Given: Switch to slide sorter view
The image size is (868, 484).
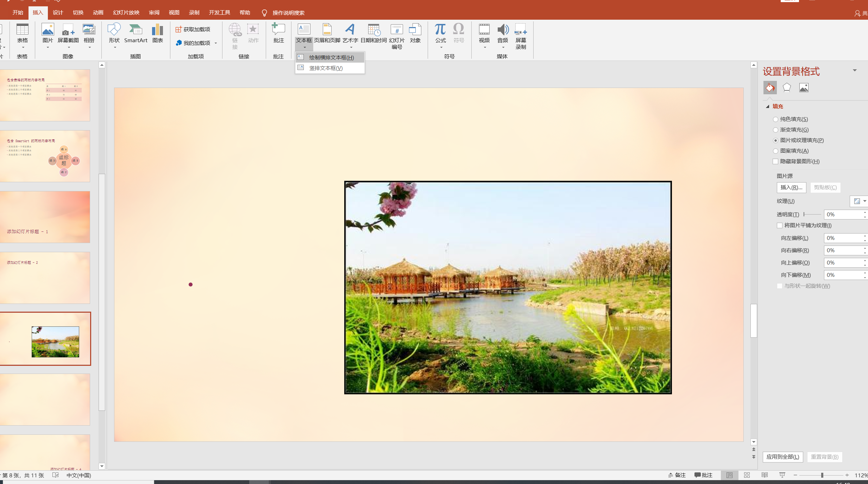Looking at the screenshot, I should (747, 475).
